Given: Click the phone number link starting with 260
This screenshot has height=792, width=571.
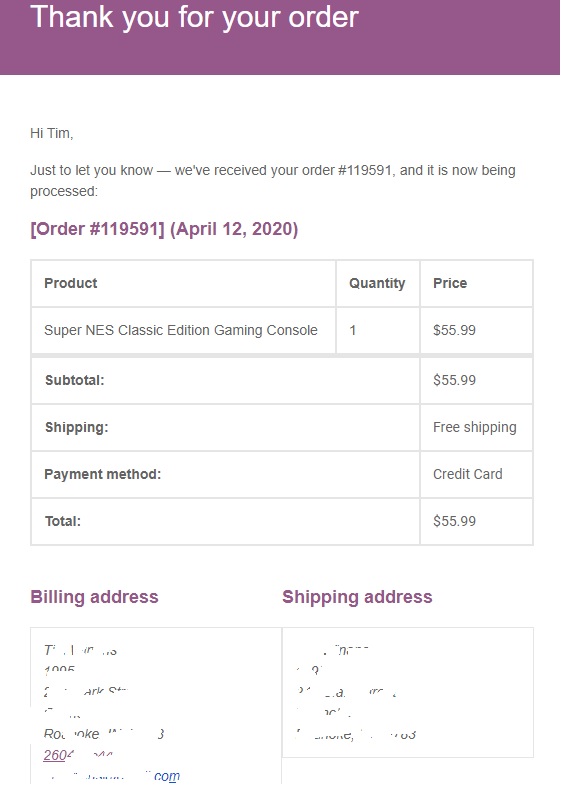Looking at the screenshot, I should pos(78,755).
